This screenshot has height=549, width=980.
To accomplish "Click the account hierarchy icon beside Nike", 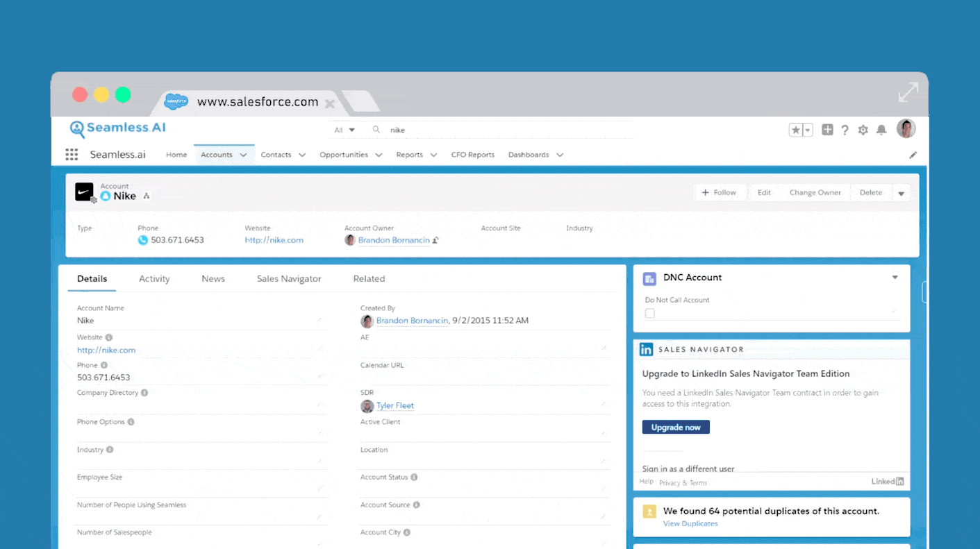I will pos(147,196).
